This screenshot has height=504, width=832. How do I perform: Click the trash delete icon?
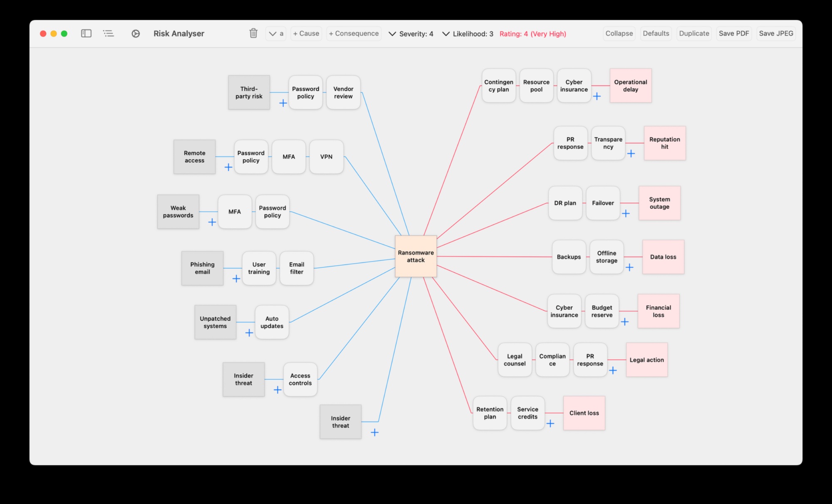(x=253, y=33)
